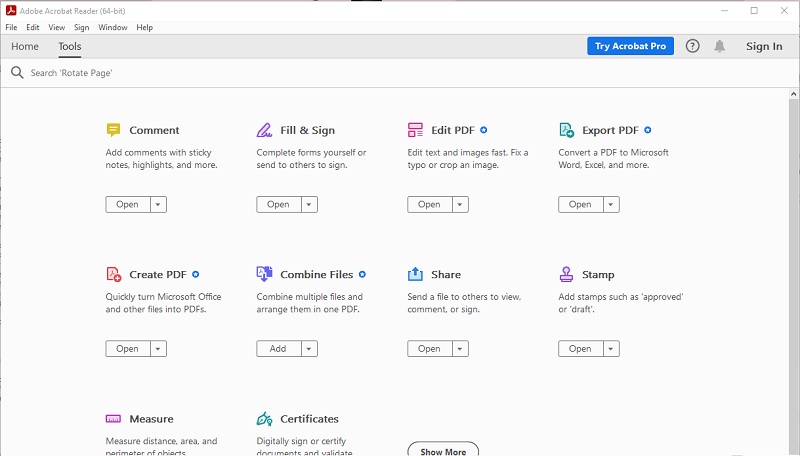Viewport: 800px width, 456px height.
Task: Click the vertical scrollbar thumb
Action: click(793, 275)
